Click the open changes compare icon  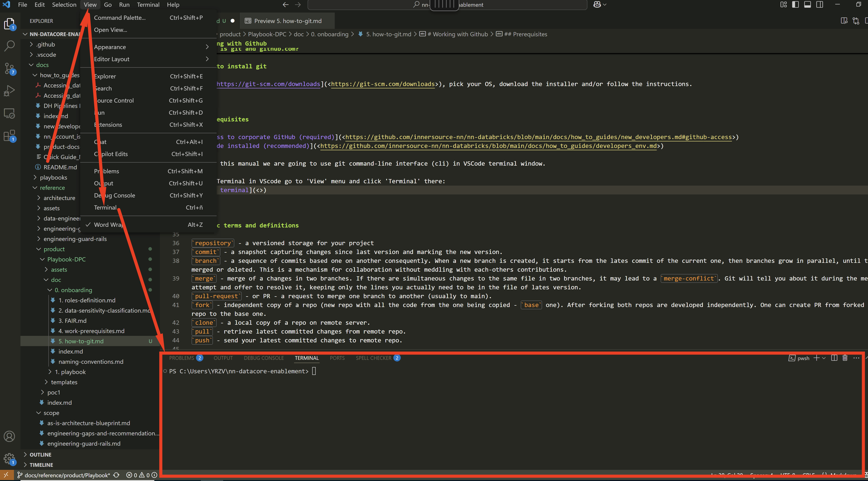click(x=855, y=21)
